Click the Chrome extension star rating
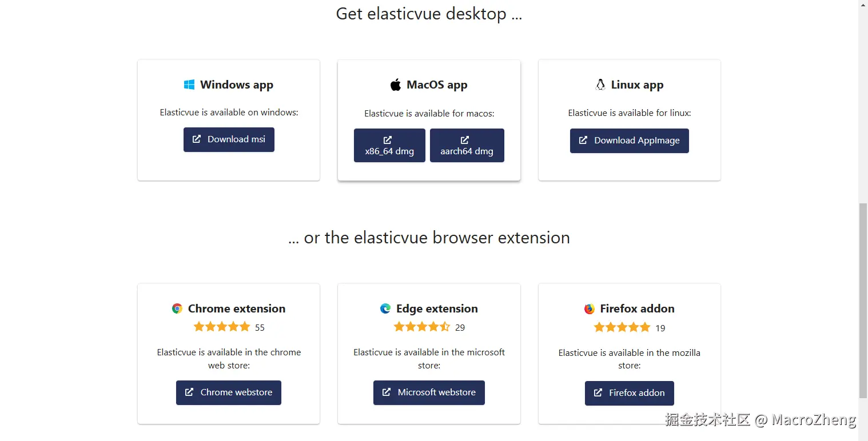The width and height of the screenshot is (868, 441). tap(222, 327)
